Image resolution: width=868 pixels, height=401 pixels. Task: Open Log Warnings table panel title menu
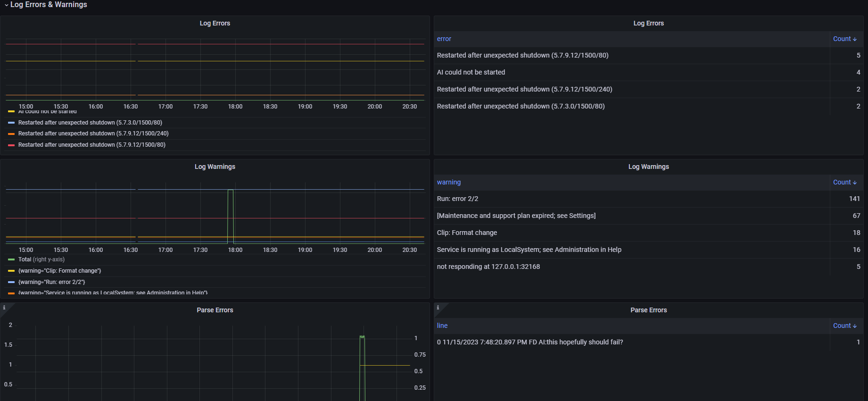pos(648,167)
